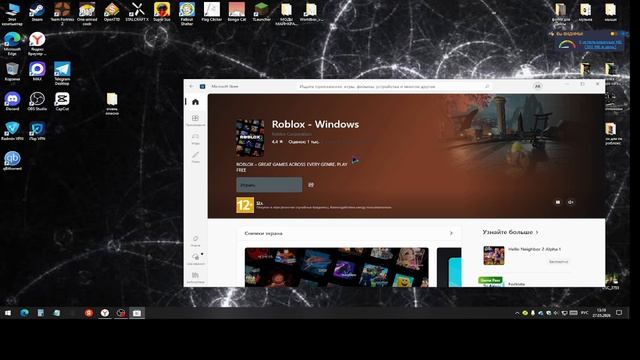Viewport: 640px width, 360px height.
Task: Open Downloads in the Store sidebar
Action: (196, 259)
